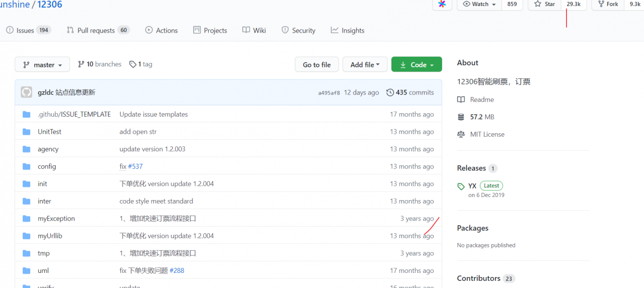Screen dimensions: 644x288
Task: Open the myException folder
Action: 56,219
